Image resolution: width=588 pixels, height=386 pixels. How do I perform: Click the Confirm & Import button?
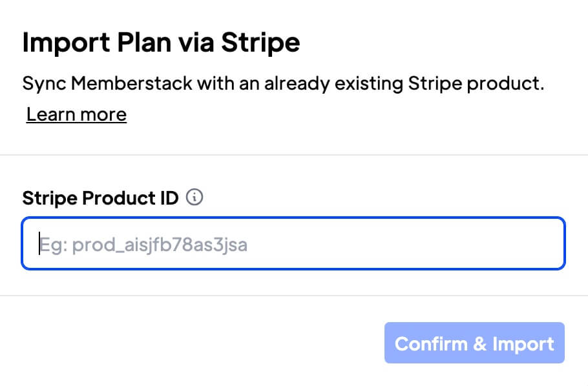tap(474, 343)
